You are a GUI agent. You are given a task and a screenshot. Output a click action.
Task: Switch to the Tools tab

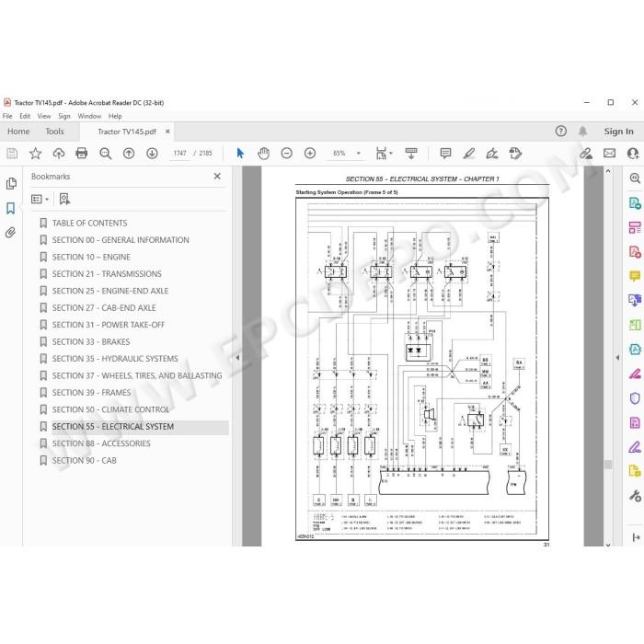[54, 132]
